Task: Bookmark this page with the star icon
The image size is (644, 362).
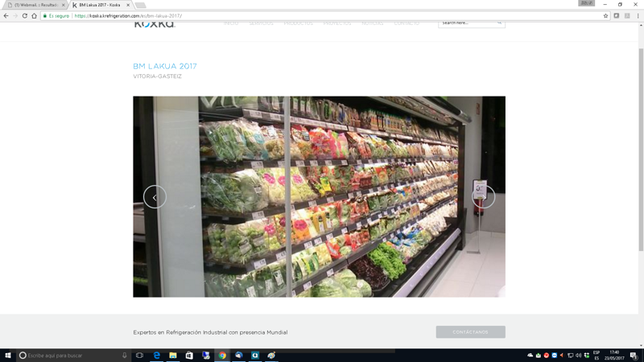Action: click(605, 15)
